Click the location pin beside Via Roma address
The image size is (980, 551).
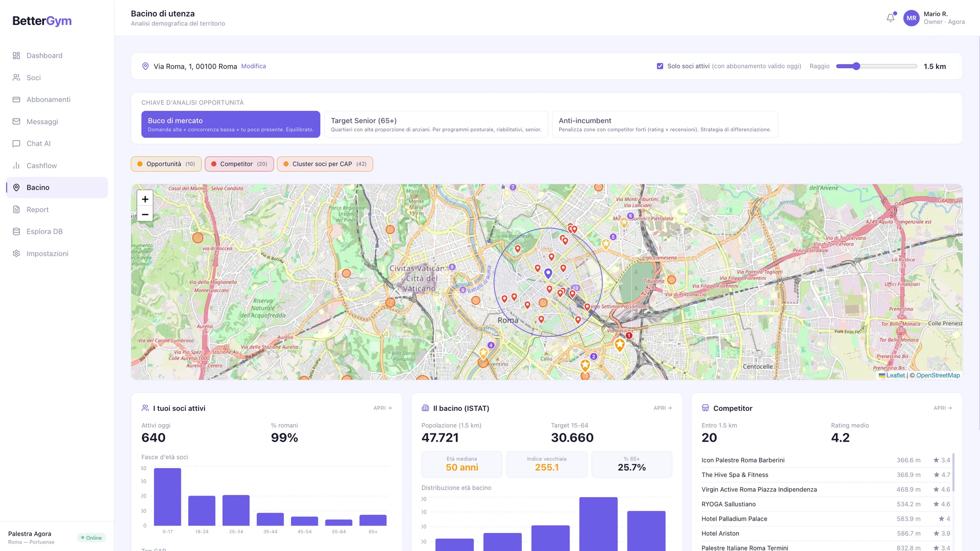point(146,66)
